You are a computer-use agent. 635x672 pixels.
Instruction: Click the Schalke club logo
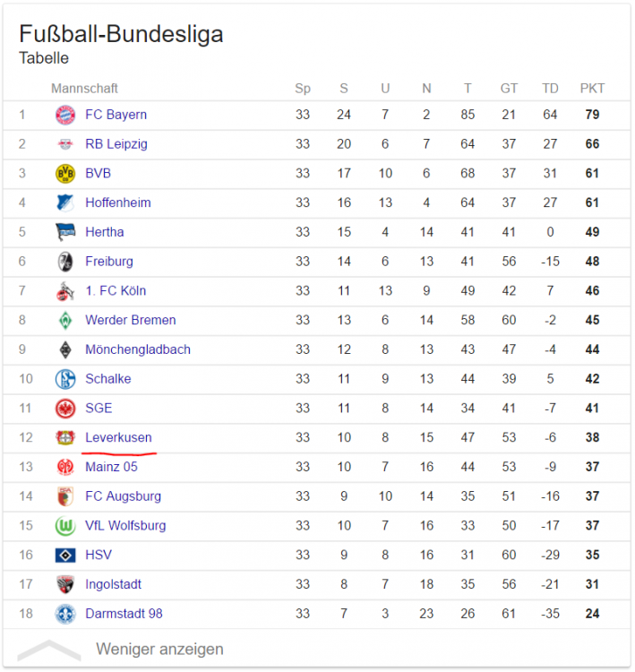click(65, 379)
